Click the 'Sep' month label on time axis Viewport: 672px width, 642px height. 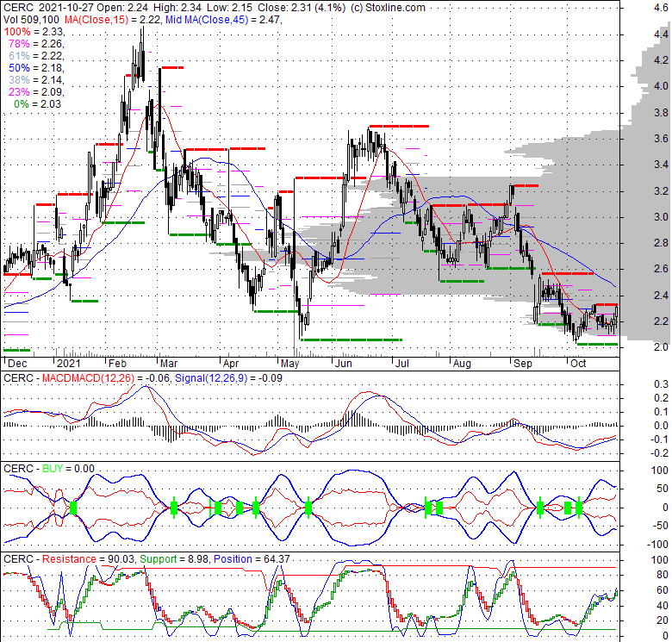point(523,364)
